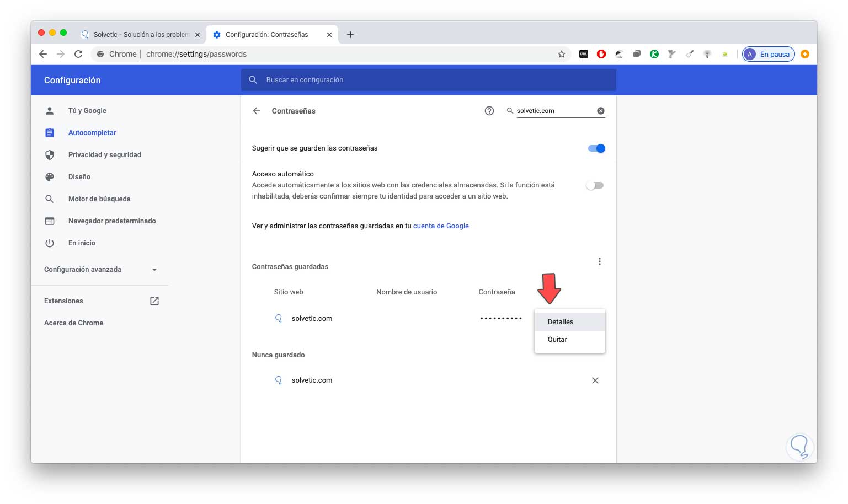Close the Solvetic browser tab

[198, 35]
